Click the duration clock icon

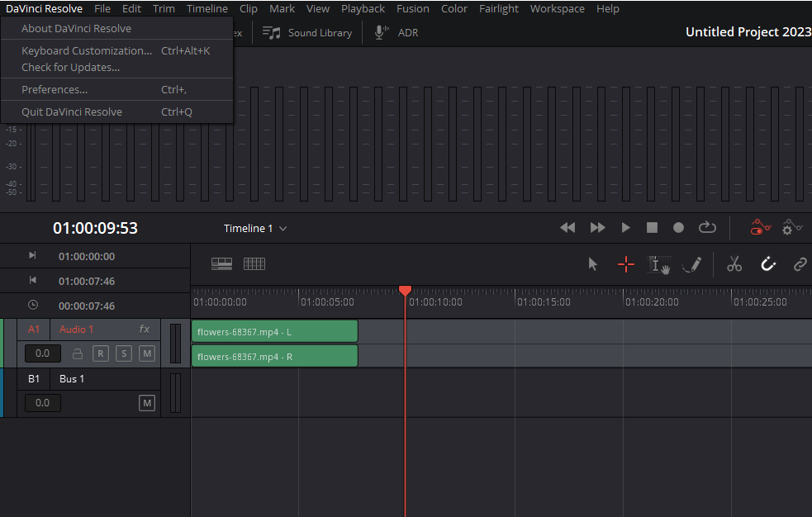32,305
